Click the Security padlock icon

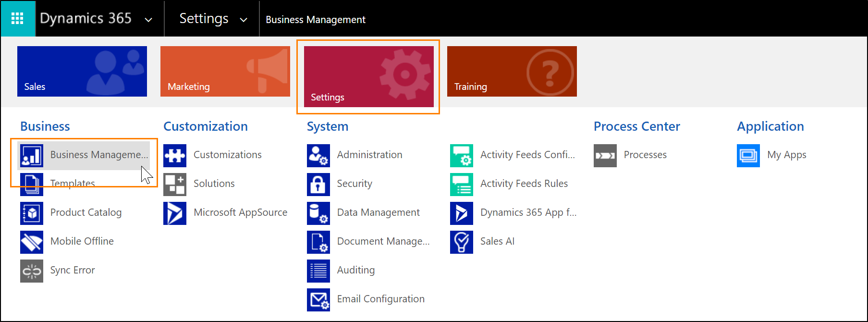318,185
